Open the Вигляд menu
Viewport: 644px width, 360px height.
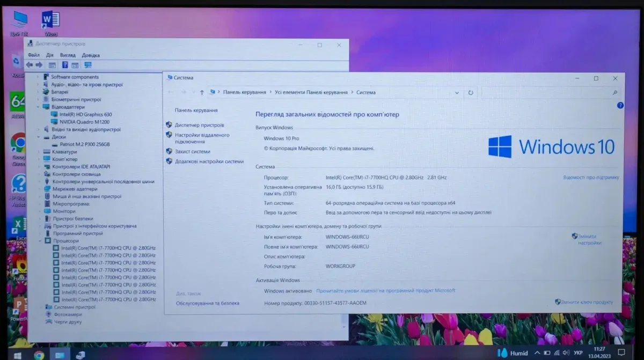pyautogui.click(x=68, y=55)
